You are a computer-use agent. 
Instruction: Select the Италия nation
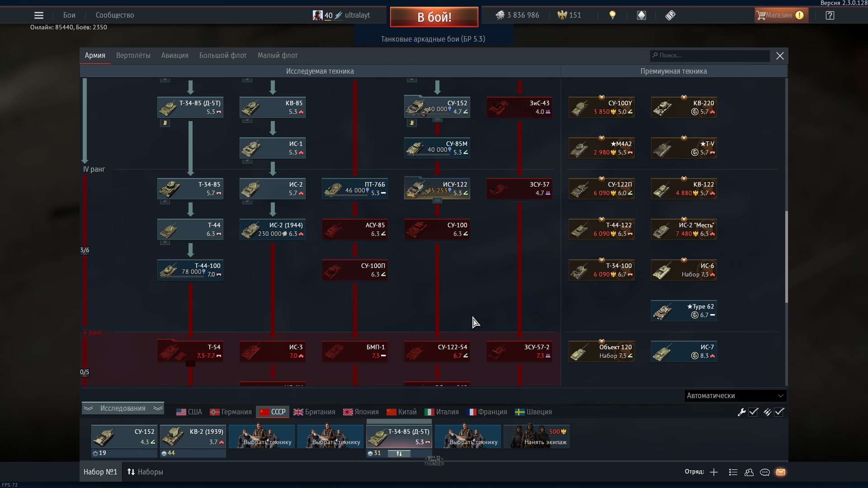click(442, 412)
